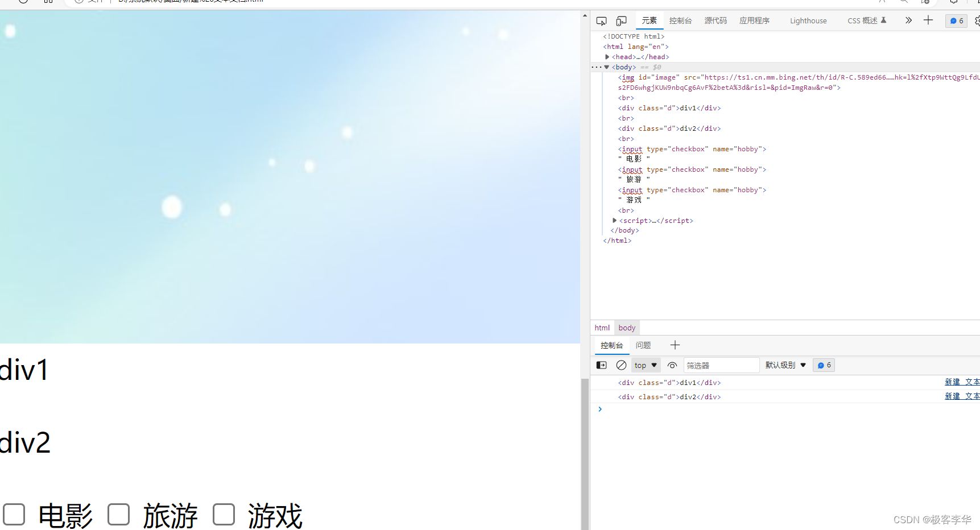This screenshot has width=980, height=530.
Task: Toggle device emulation icon in DevTools
Action: point(621,21)
